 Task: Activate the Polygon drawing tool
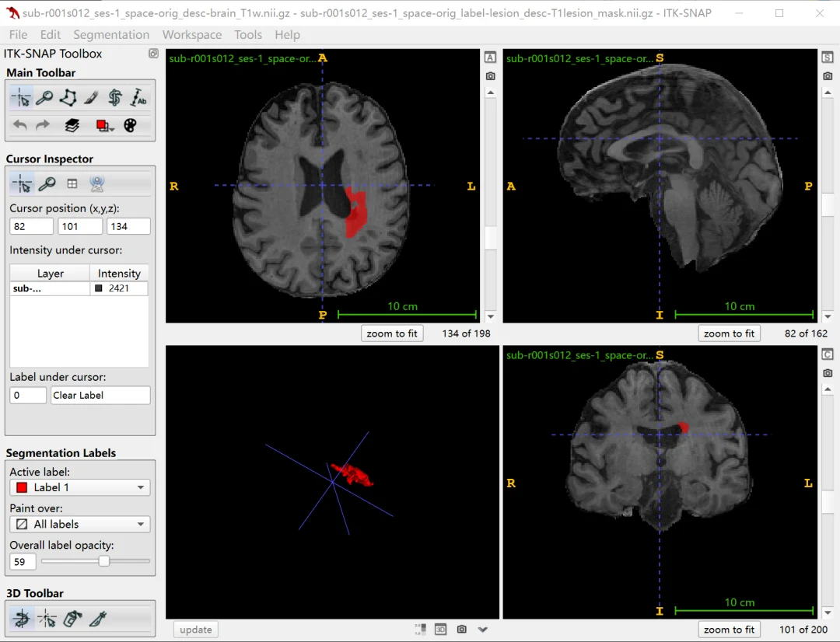tap(68, 98)
